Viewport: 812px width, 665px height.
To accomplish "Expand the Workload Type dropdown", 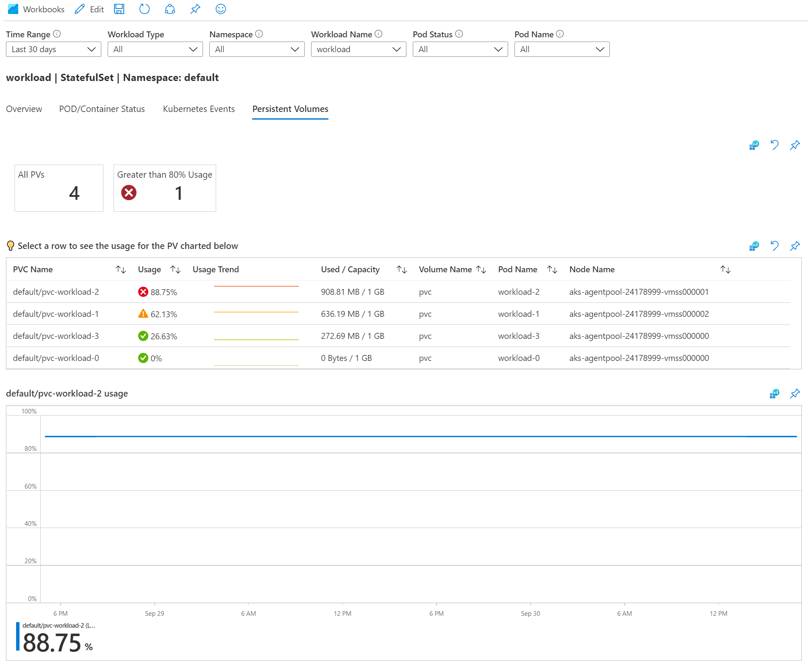I will pos(155,49).
